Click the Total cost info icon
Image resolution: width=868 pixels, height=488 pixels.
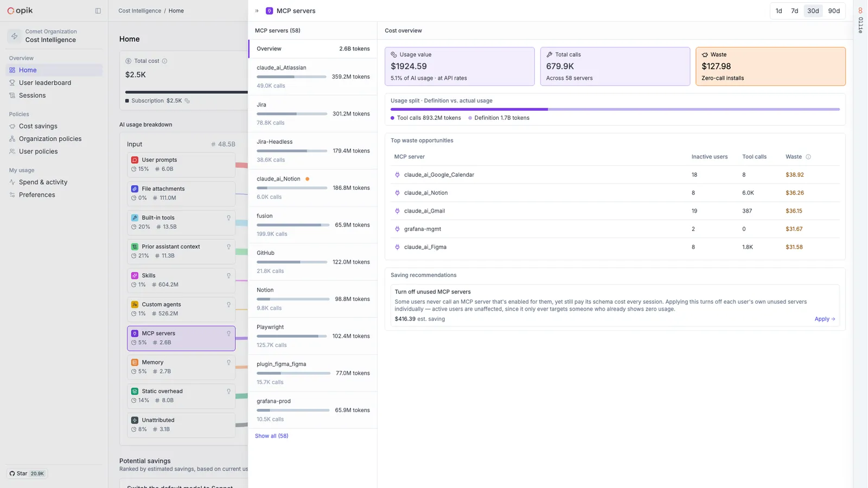tap(164, 61)
